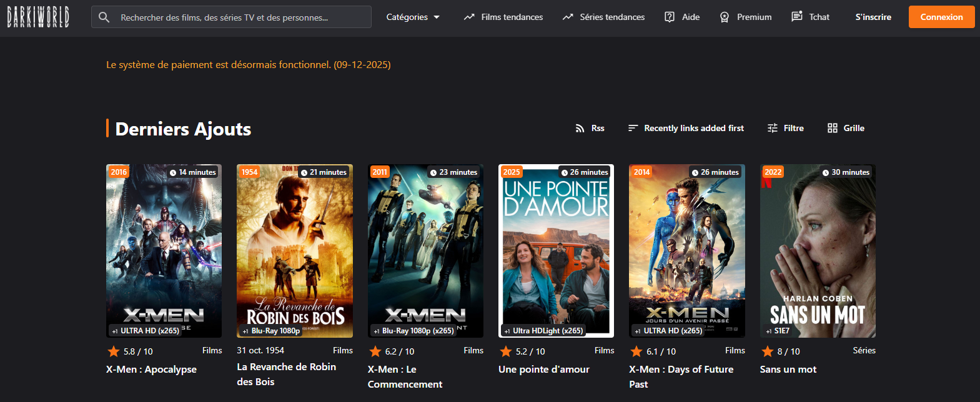Image resolution: width=980 pixels, height=402 pixels.
Task: Click the 2016 year badge
Action: (x=119, y=172)
